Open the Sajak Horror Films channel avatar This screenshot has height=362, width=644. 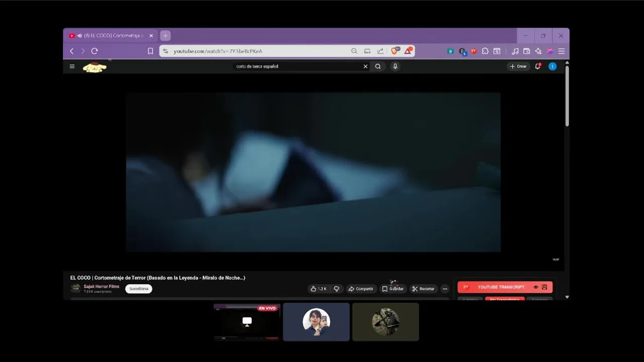point(75,289)
